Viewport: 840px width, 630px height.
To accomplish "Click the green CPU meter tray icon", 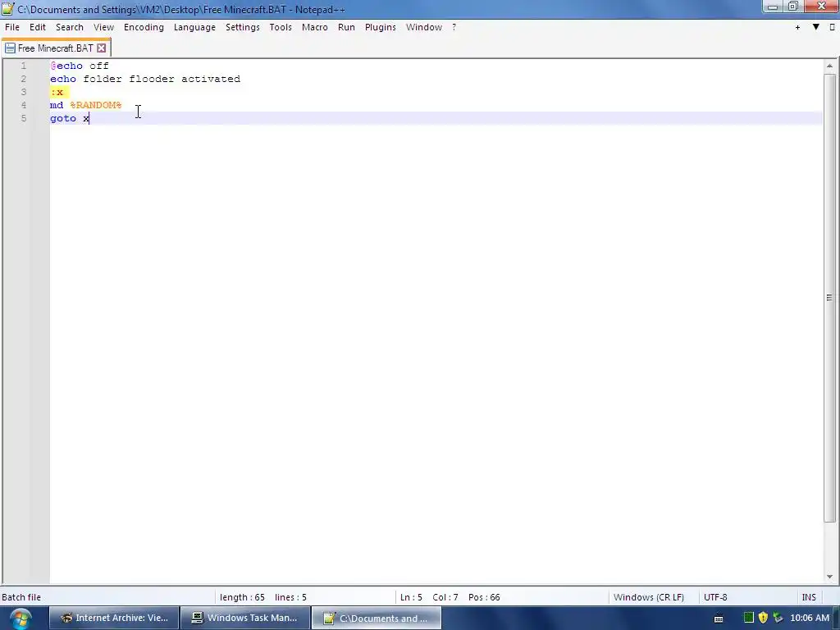I will (749, 618).
